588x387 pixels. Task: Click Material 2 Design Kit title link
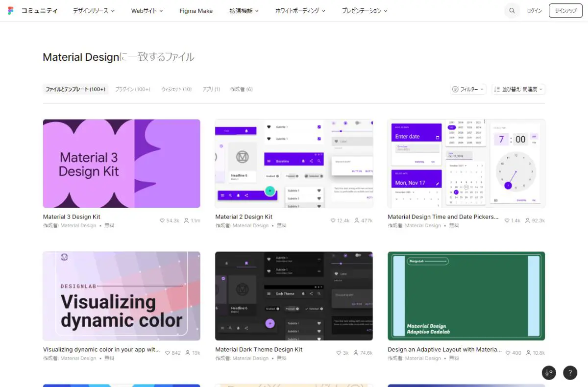click(244, 217)
